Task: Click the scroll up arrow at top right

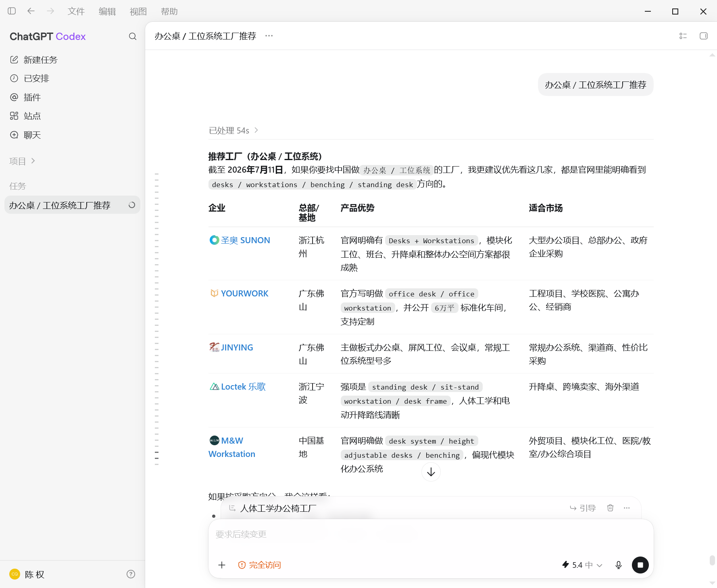Action: pos(712,55)
